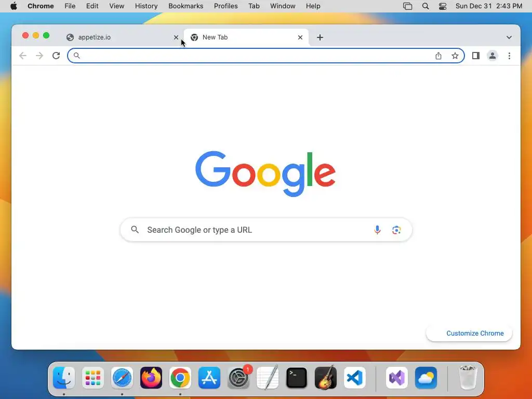This screenshot has height=399, width=532.
Task: Open the Window menu
Action: tap(283, 6)
